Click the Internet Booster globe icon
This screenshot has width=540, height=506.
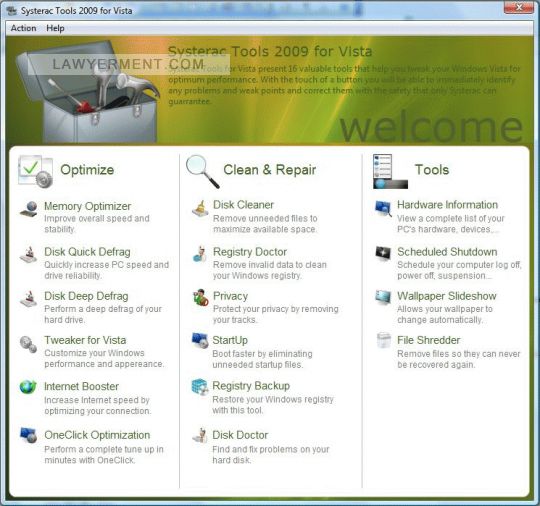point(28,387)
